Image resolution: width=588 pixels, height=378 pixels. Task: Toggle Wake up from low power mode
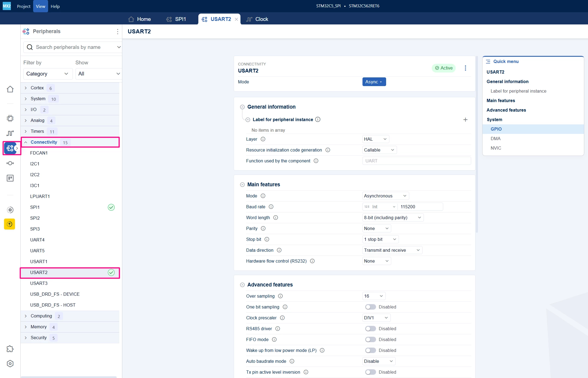click(370, 350)
